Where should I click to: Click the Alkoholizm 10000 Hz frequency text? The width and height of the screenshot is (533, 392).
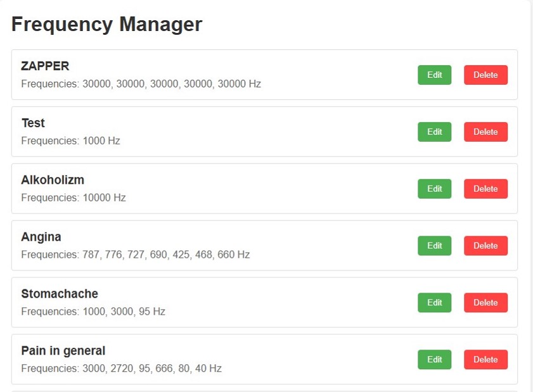(74, 198)
